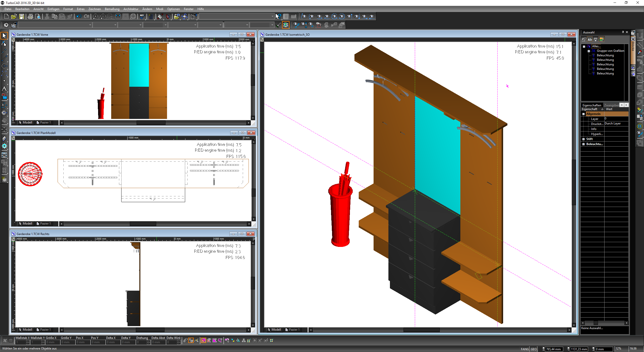644x352 pixels.
Task: Collapse the Allgemein property group
Action: coord(584,114)
